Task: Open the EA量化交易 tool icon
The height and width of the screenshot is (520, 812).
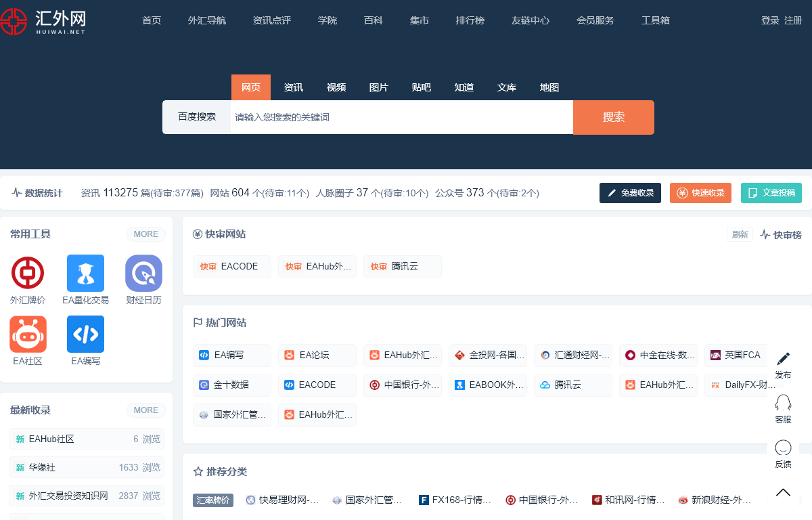Action: point(85,273)
